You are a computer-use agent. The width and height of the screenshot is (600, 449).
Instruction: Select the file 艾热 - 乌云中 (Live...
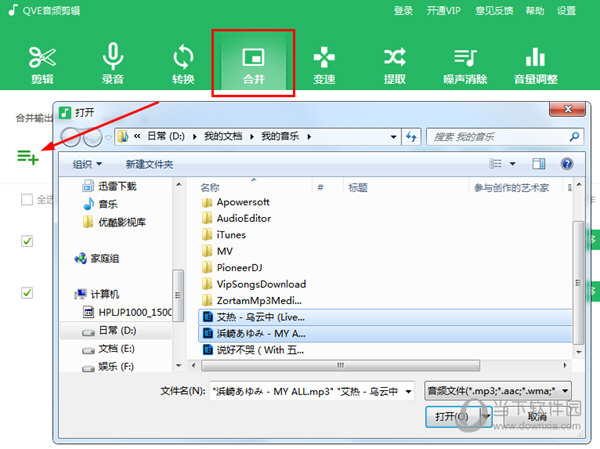tap(385, 317)
